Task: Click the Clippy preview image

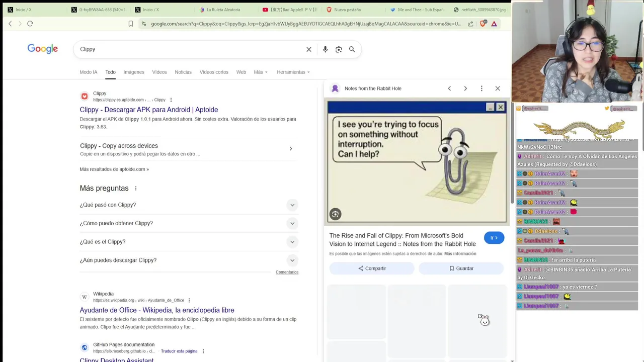Action: [x=417, y=161]
